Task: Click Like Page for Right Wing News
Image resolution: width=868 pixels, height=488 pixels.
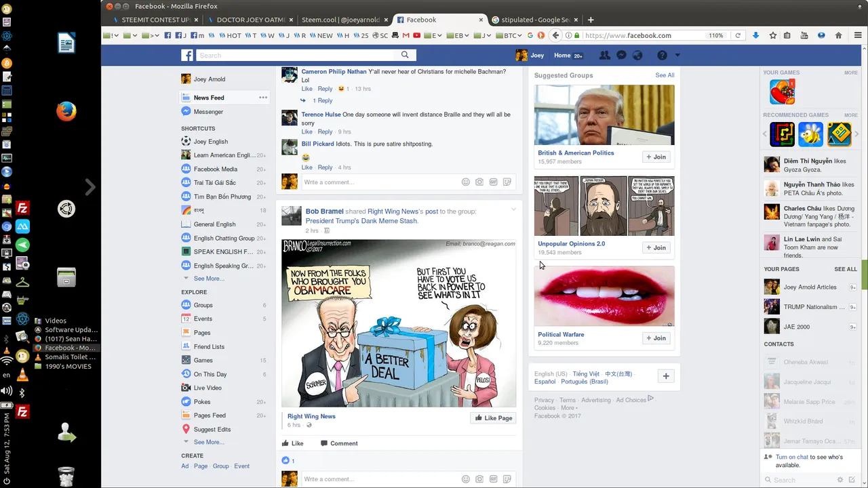Action: point(493,418)
